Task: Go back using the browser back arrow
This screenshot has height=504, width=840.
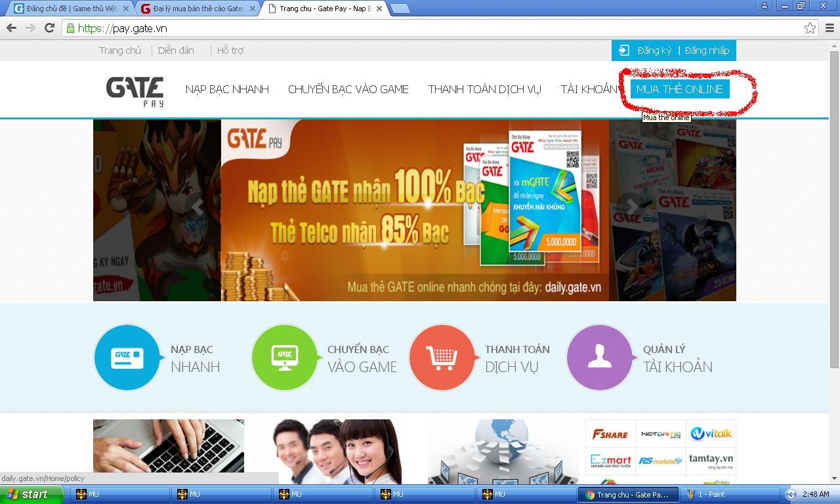Action: coord(11,28)
